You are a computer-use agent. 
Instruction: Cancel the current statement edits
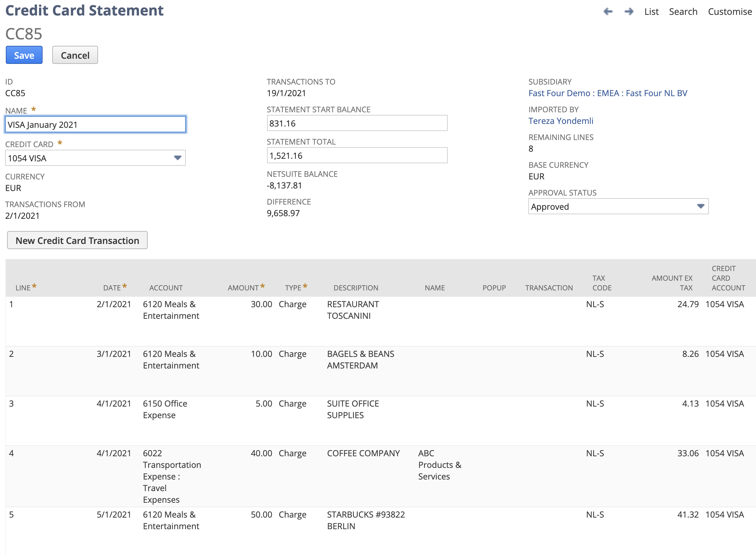(x=75, y=55)
